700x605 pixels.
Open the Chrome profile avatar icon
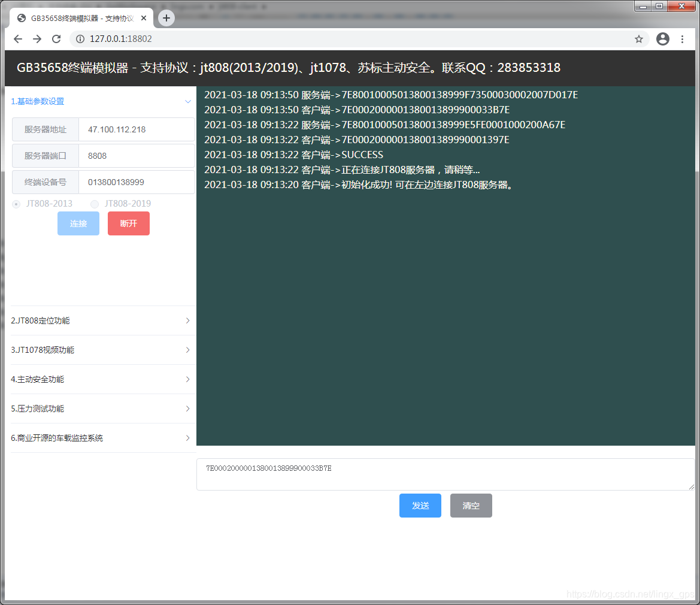point(662,39)
